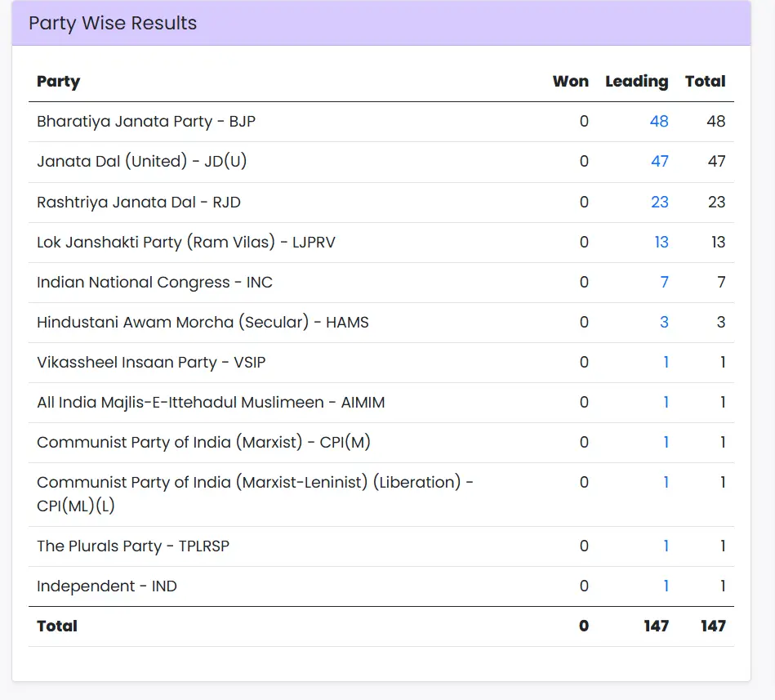This screenshot has width=775, height=700.
Task: Click the Won column header
Action: [x=570, y=82]
